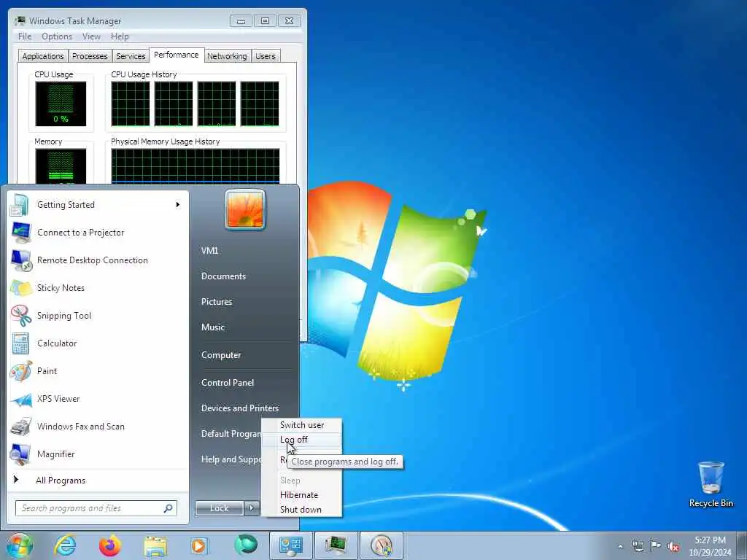747x560 pixels.
Task: Open Default Programs link
Action: (x=231, y=434)
